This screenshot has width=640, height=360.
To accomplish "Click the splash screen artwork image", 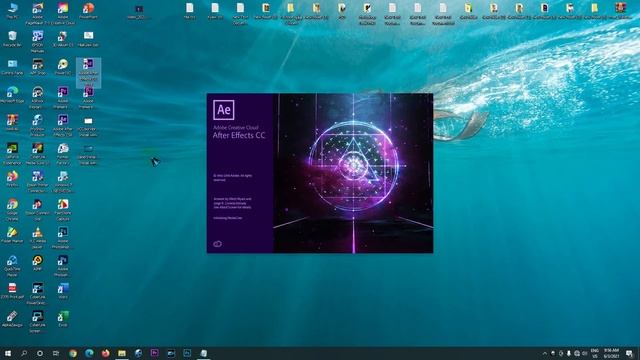I will coord(353,173).
